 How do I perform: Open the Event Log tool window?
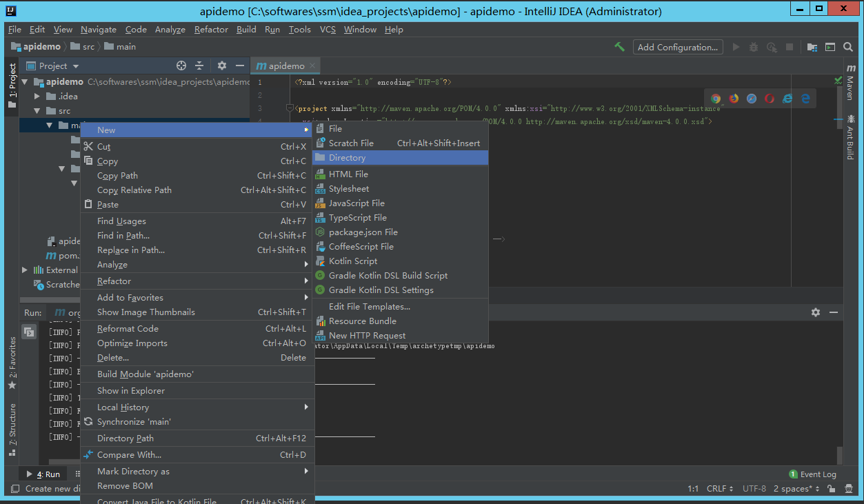coord(812,474)
